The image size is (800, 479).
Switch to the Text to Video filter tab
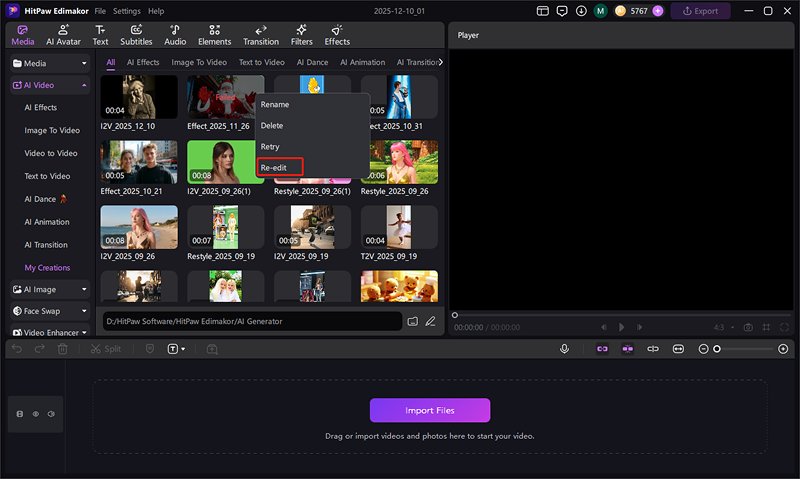pyautogui.click(x=262, y=62)
